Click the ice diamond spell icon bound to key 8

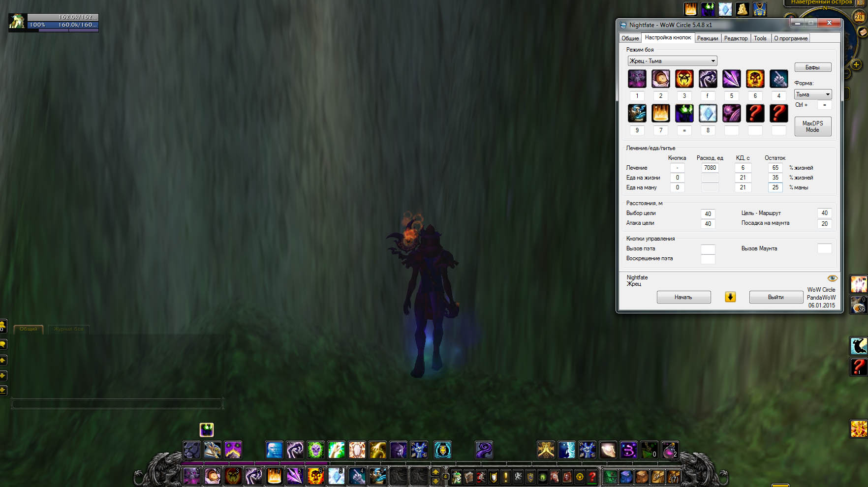[708, 113]
